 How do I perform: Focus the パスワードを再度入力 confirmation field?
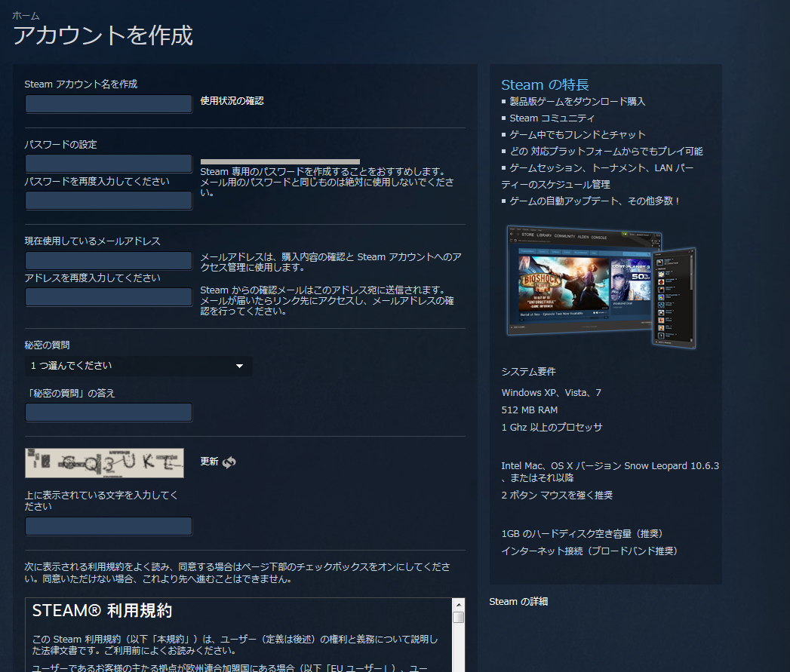(109, 201)
